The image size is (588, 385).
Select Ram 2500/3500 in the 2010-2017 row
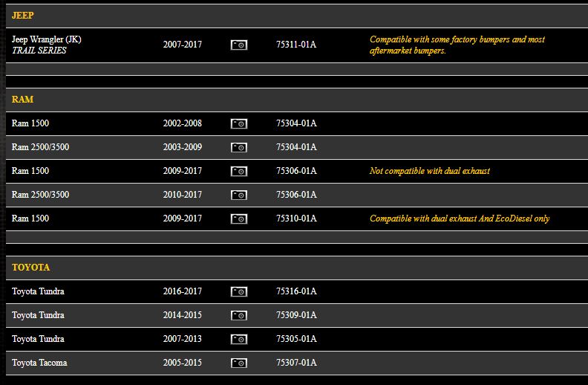point(41,195)
